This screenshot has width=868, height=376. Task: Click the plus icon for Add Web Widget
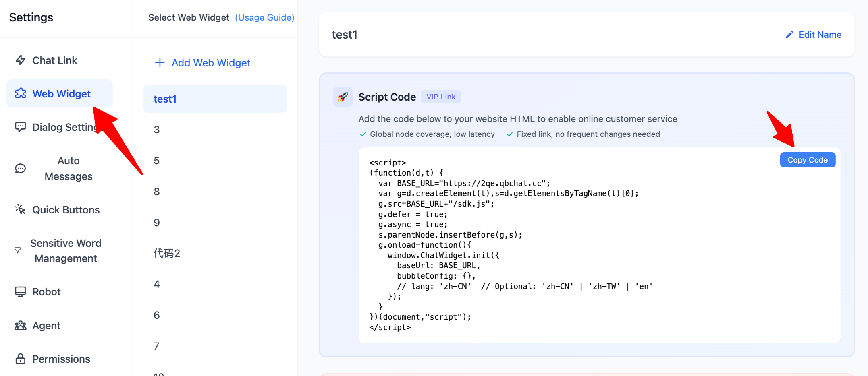click(x=160, y=62)
